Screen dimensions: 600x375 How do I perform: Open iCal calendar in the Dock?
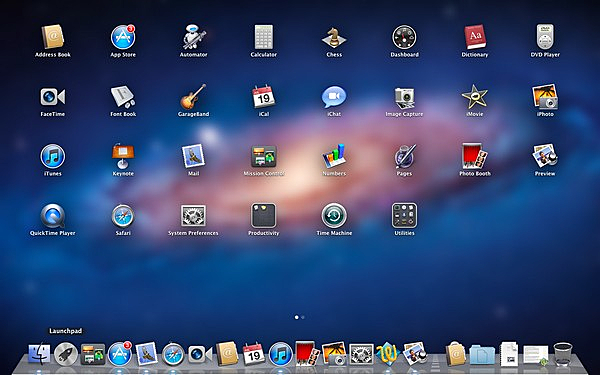[253, 354]
